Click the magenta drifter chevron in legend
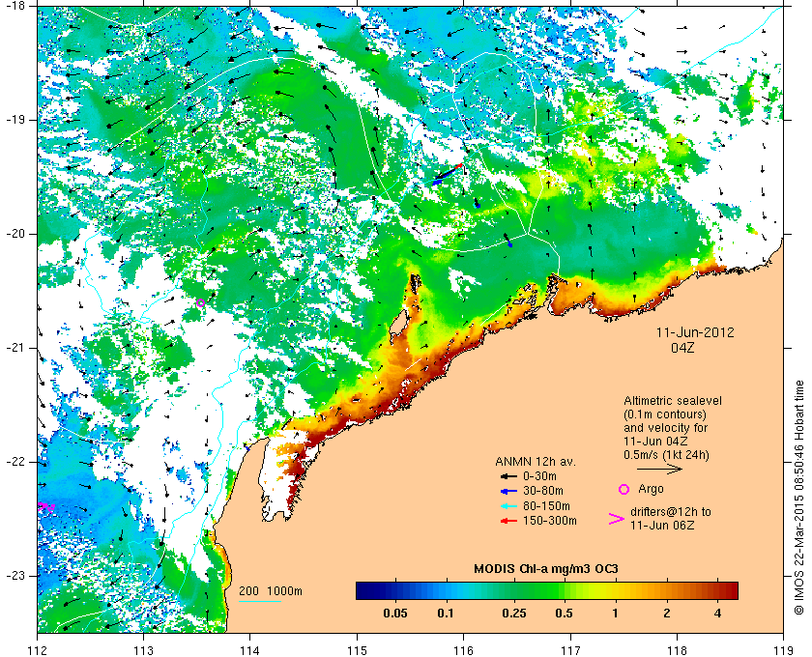Screen dimensions: 812x657 tap(617, 519)
